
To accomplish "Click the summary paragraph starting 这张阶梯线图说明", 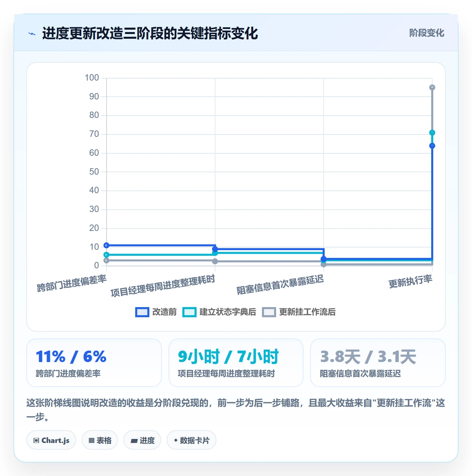I will coord(236,410).
